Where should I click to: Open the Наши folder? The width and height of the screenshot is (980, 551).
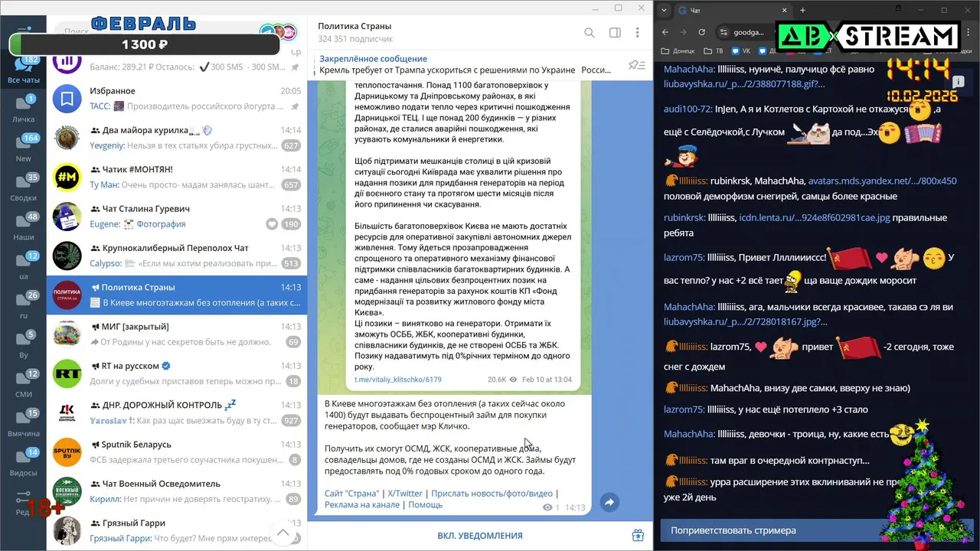(23, 227)
